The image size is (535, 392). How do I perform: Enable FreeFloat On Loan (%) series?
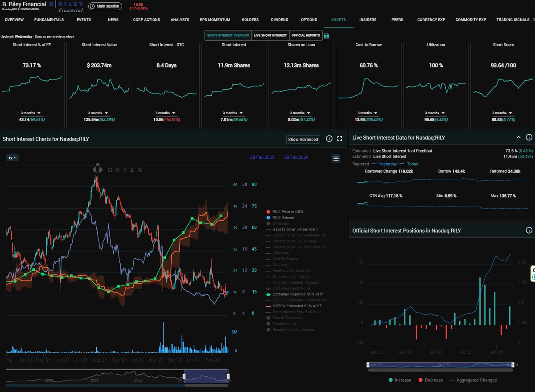click(x=288, y=271)
